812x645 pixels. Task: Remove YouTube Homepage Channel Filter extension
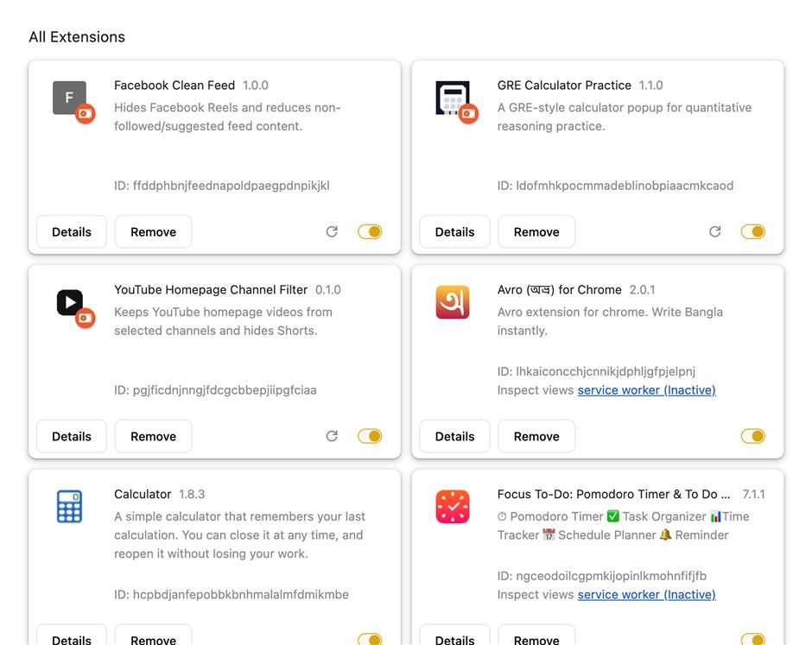153,436
